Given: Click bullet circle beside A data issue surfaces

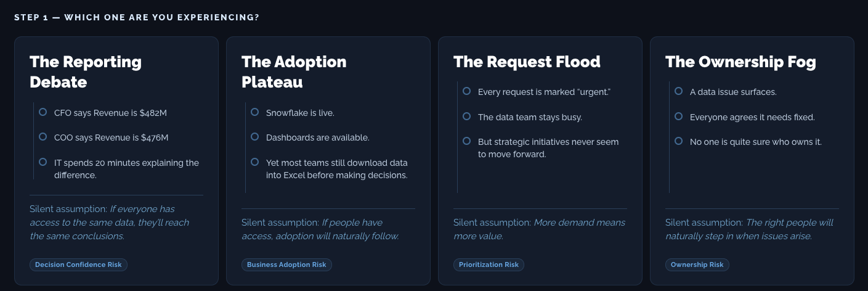Looking at the screenshot, I should coord(678,91).
